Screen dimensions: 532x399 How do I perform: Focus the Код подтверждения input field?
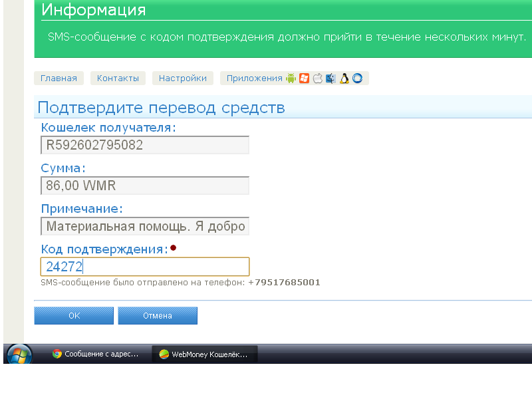pyautogui.click(x=145, y=267)
